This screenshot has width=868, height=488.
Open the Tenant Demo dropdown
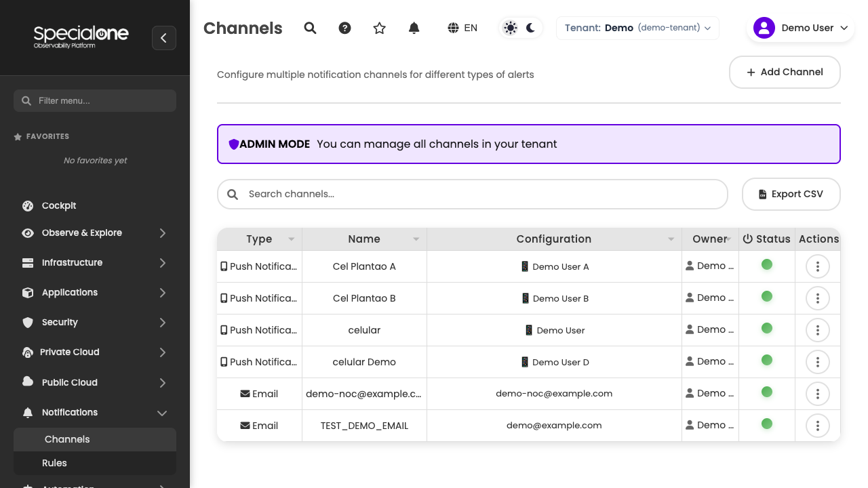coord(637,28)
